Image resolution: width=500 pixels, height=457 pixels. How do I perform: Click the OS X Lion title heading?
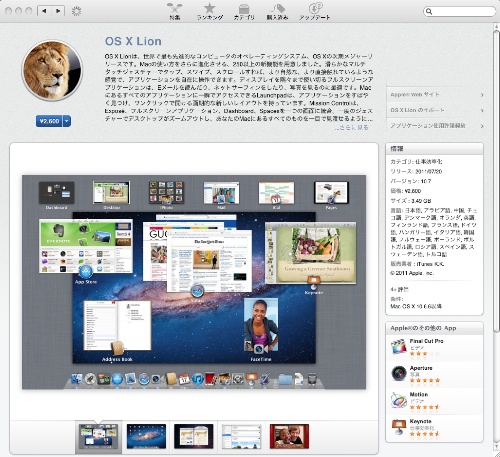click(x=133, y=41)
